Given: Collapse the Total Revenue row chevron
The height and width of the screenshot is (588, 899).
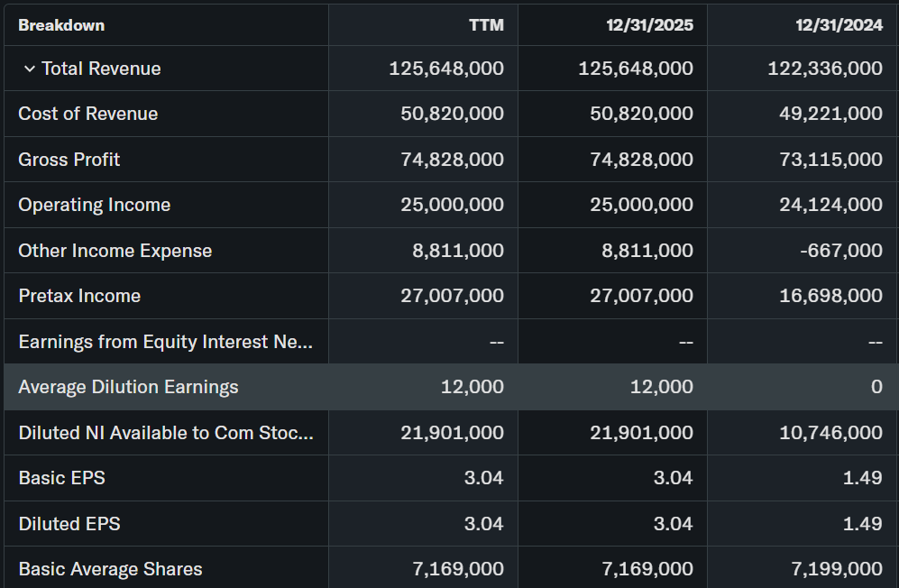Looking at the screenshot, I should (x=29, y=69).
